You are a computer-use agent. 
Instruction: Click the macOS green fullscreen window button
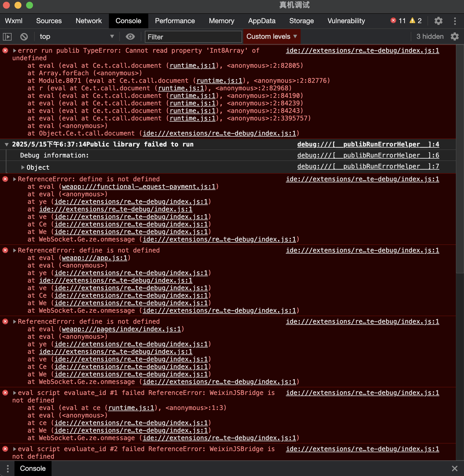click(x=30, y=5)
